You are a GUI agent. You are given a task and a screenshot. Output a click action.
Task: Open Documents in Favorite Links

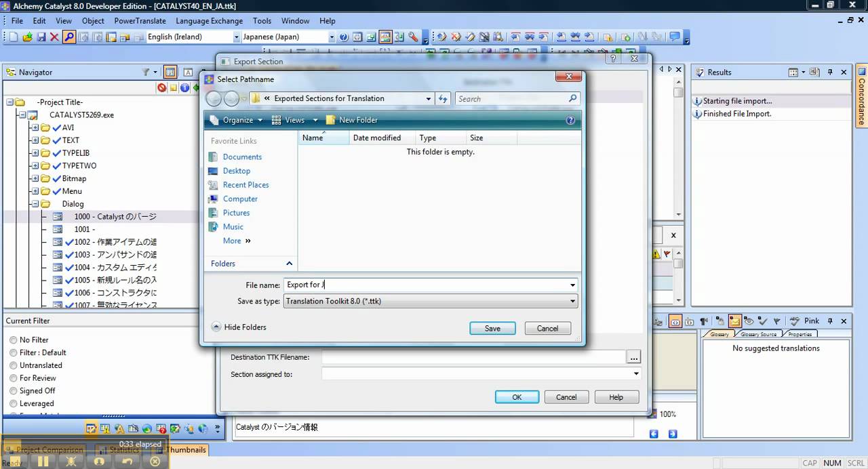[x=242, y=157]
